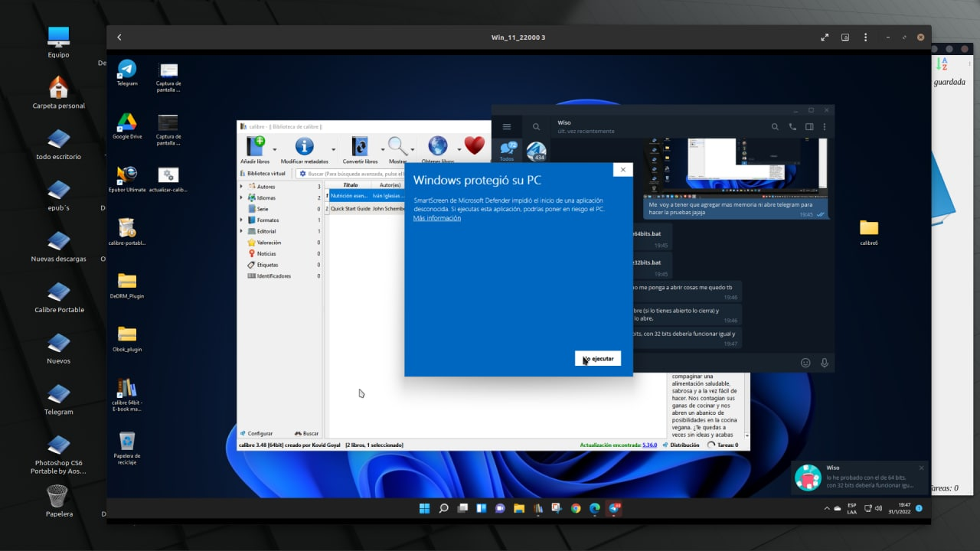Click the Título column header
The image size is (980, 551).
[x=350, y=185]
